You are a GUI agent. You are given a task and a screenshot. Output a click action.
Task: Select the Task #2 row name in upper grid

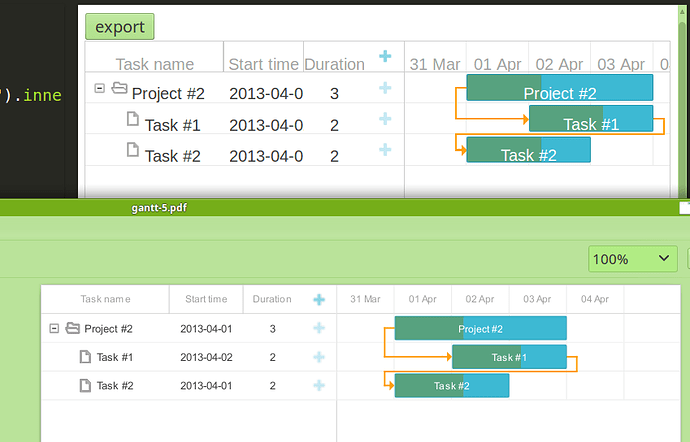pyautogui.click(x=172, y=156)
